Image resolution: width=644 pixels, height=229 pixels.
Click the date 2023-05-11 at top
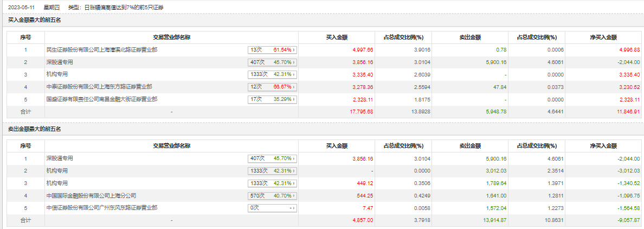21,8
